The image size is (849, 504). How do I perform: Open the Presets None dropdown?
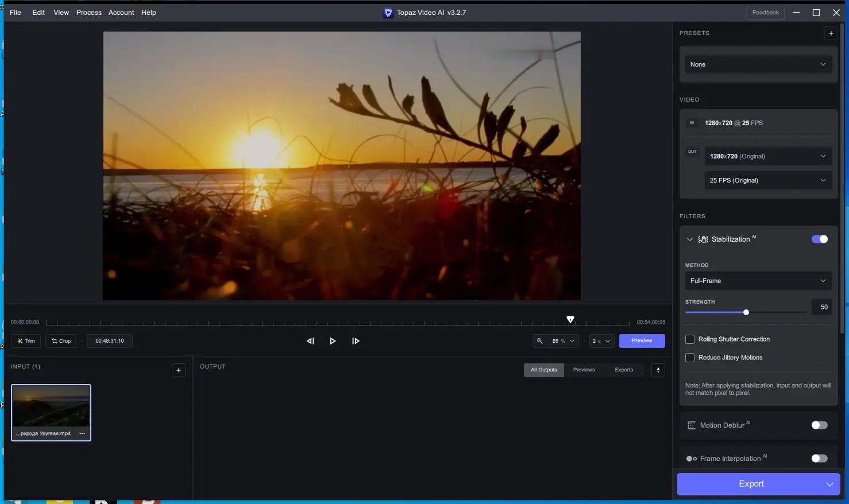point(758,64)
